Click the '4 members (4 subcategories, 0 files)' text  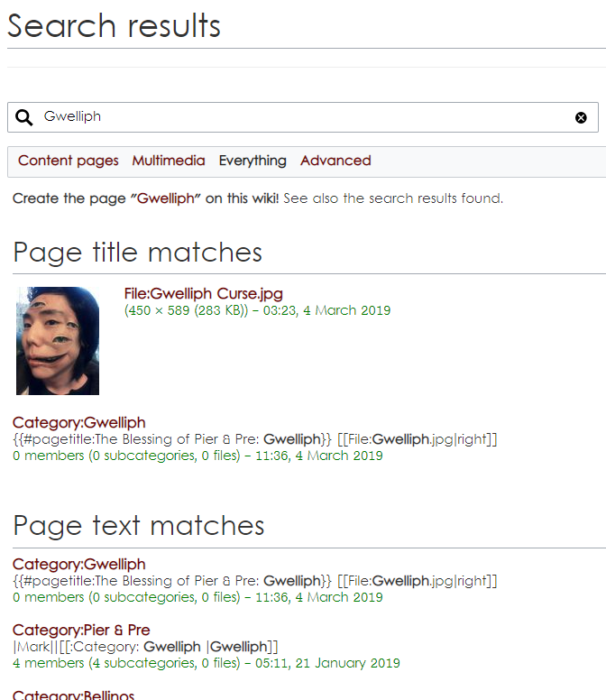point(127,663)
